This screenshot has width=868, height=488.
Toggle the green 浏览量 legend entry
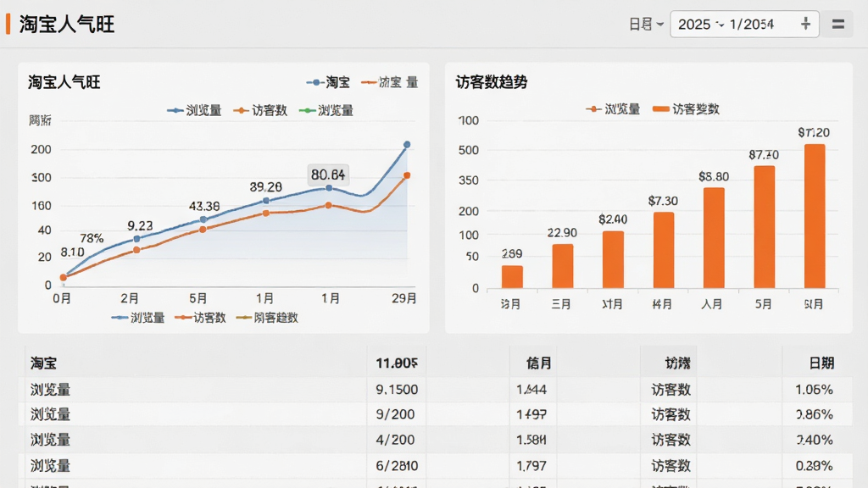326,111
